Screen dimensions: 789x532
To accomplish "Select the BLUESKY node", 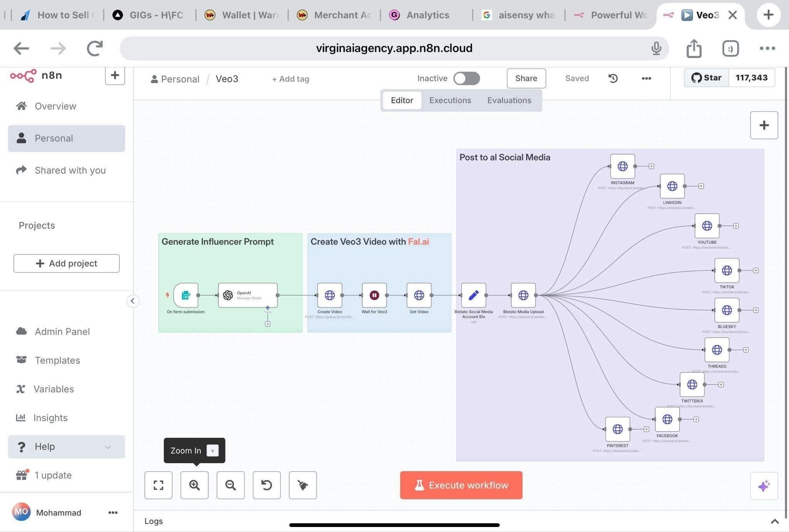I will click(727, 310).
